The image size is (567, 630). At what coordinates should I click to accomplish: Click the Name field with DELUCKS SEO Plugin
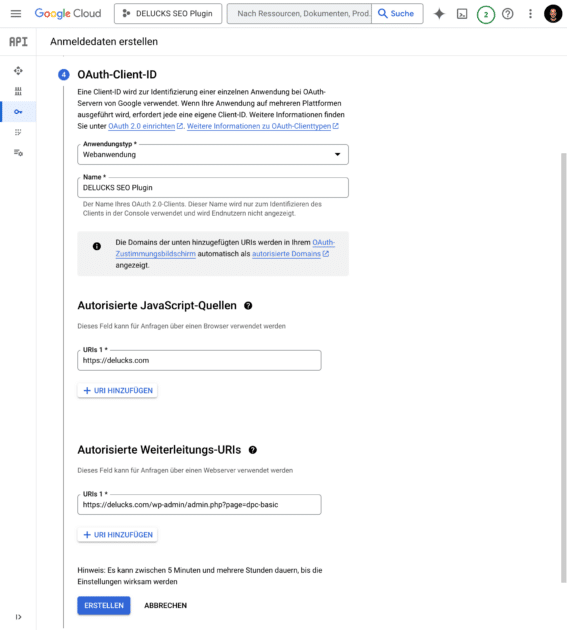(213, 188)
